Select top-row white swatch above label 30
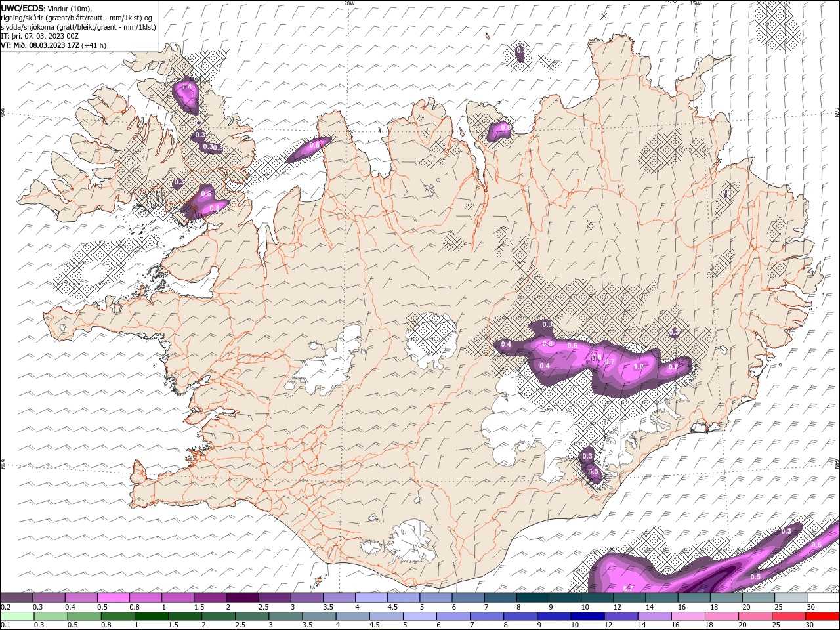This screenshot has width=840, height=630. click(x=823, y=597)
